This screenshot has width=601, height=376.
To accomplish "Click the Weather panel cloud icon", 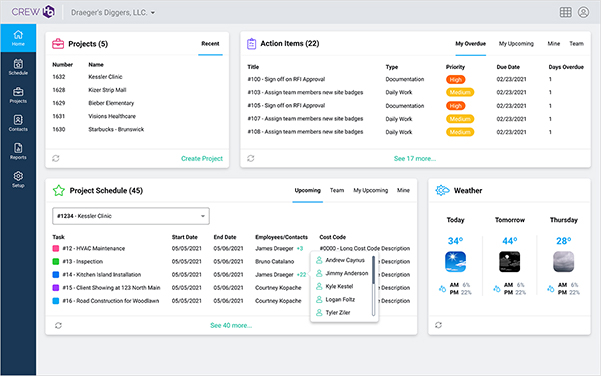I will click(x=442, y=190).
